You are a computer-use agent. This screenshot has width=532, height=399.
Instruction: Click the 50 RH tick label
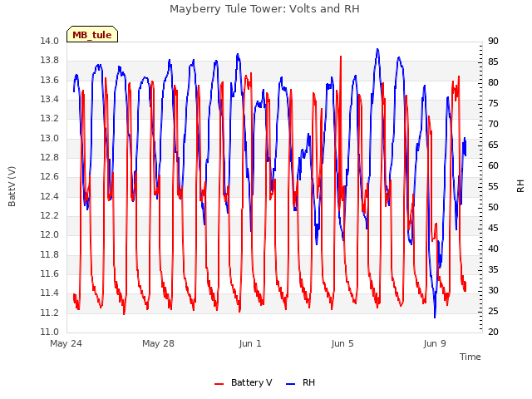pyautogui.click(x=493, y=207)
